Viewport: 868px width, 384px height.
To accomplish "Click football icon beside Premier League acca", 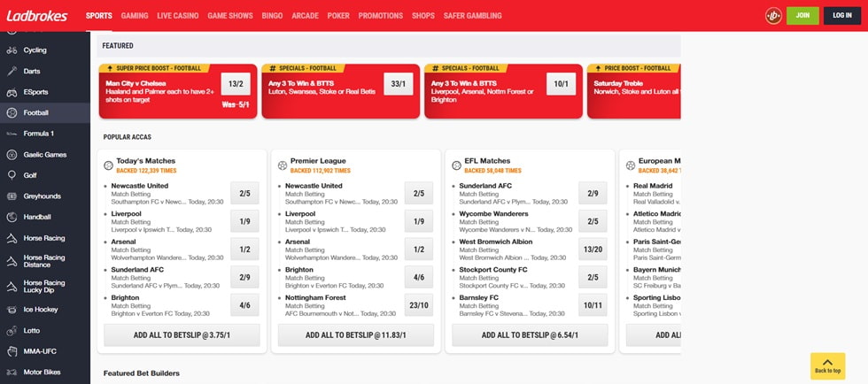I will click(x=283, y=165).
